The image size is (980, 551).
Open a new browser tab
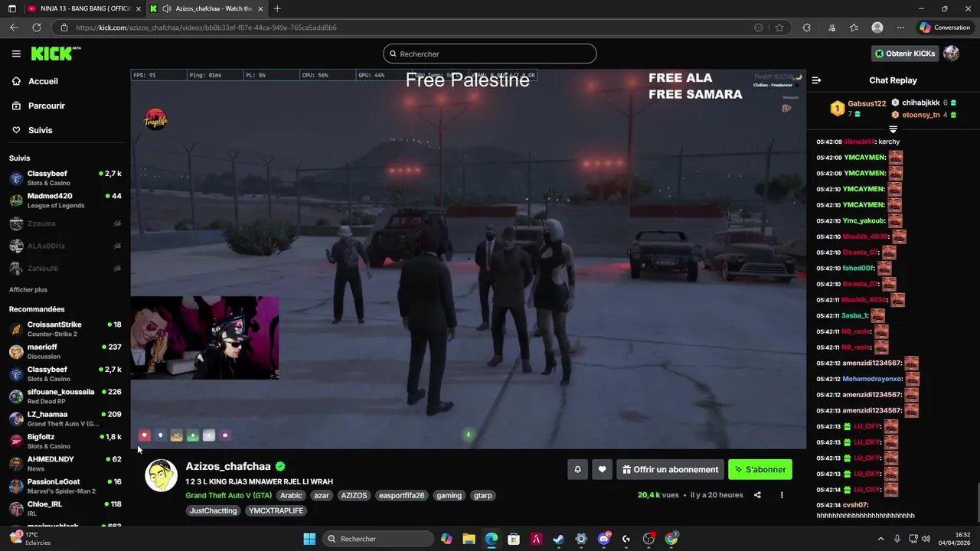277,8
